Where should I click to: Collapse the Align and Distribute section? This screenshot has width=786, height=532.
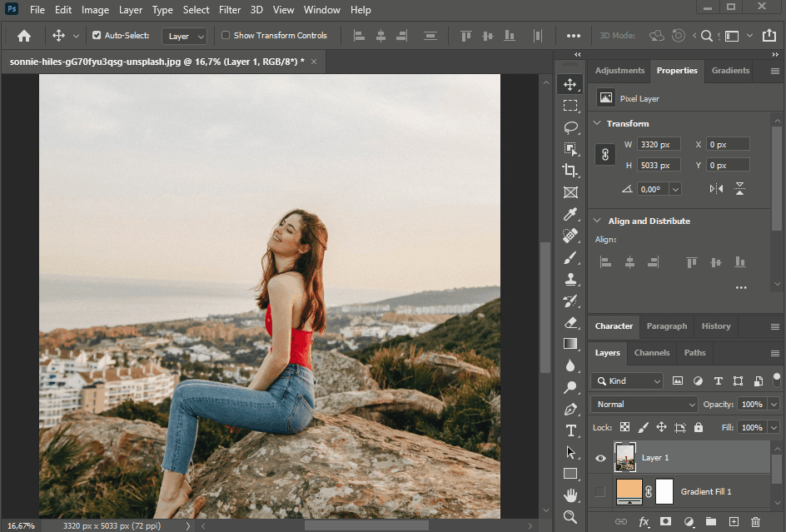(596, 221)
